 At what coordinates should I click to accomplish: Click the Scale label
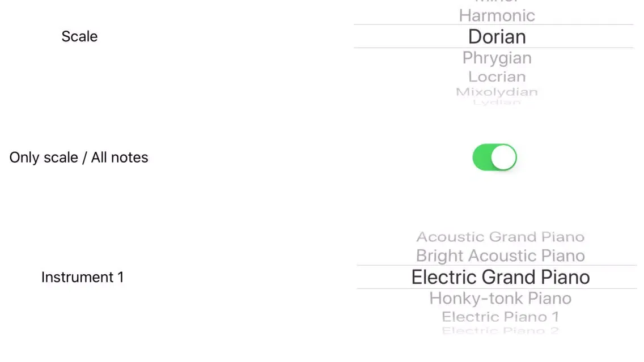tap(80, 36)
